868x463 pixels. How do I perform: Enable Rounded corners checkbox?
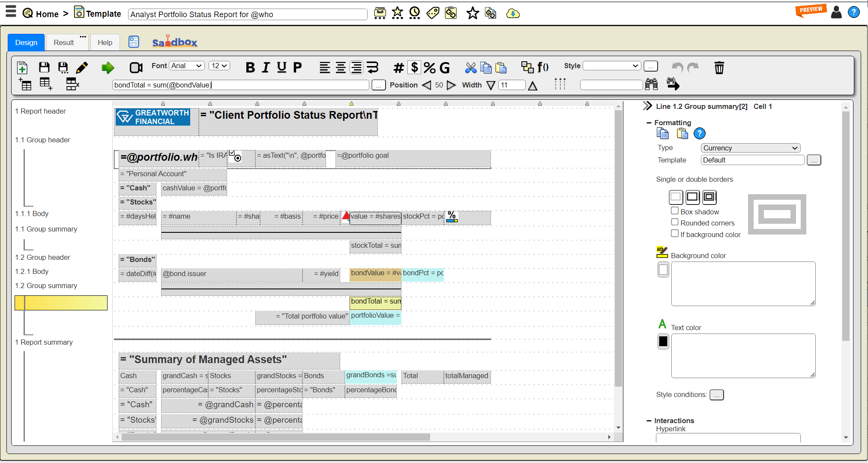(675, 222)
